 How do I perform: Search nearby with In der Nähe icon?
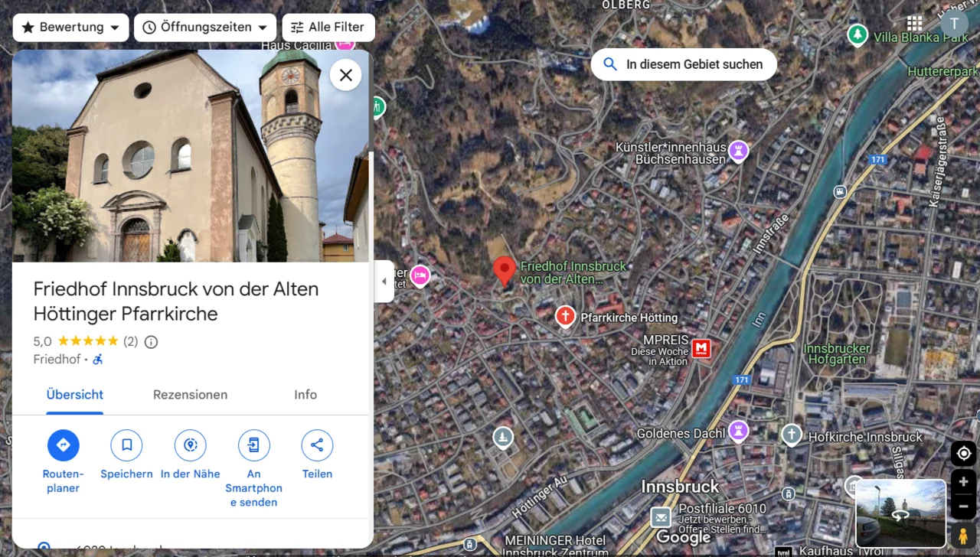coord(190,445)
